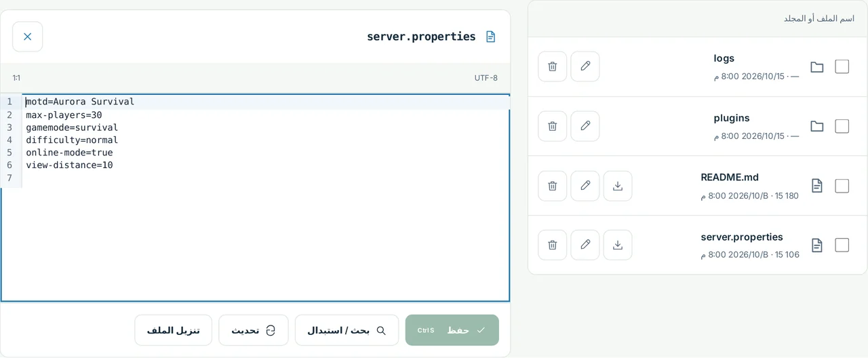Screen dimensions: 868x358
Task: Click line number 4 in the gutter
Action: (x=9, y=140)
